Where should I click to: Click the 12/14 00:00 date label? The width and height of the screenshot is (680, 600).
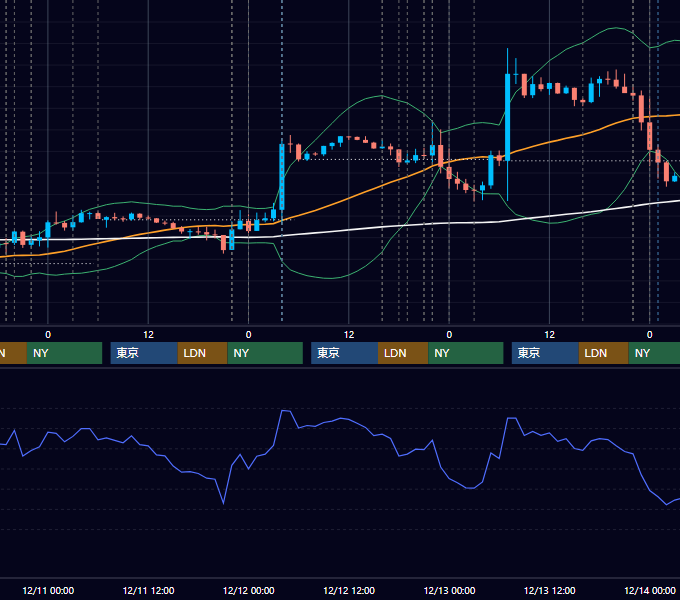[x=650, y=590]
